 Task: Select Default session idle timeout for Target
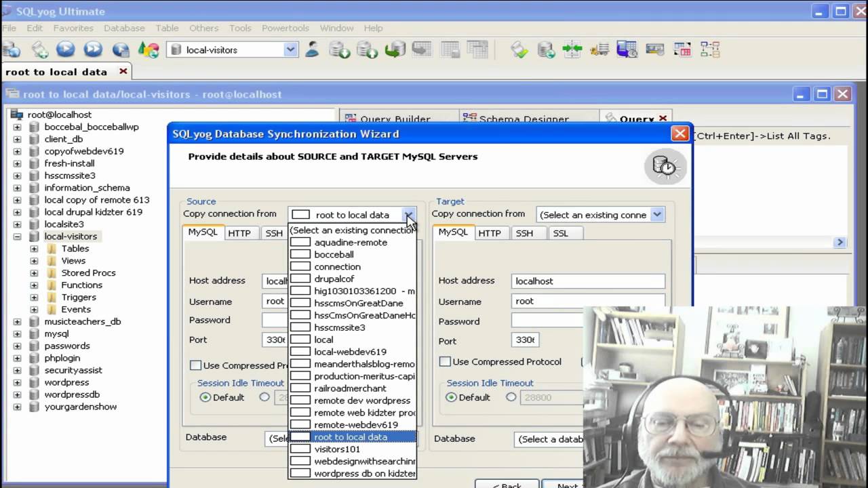452,397
